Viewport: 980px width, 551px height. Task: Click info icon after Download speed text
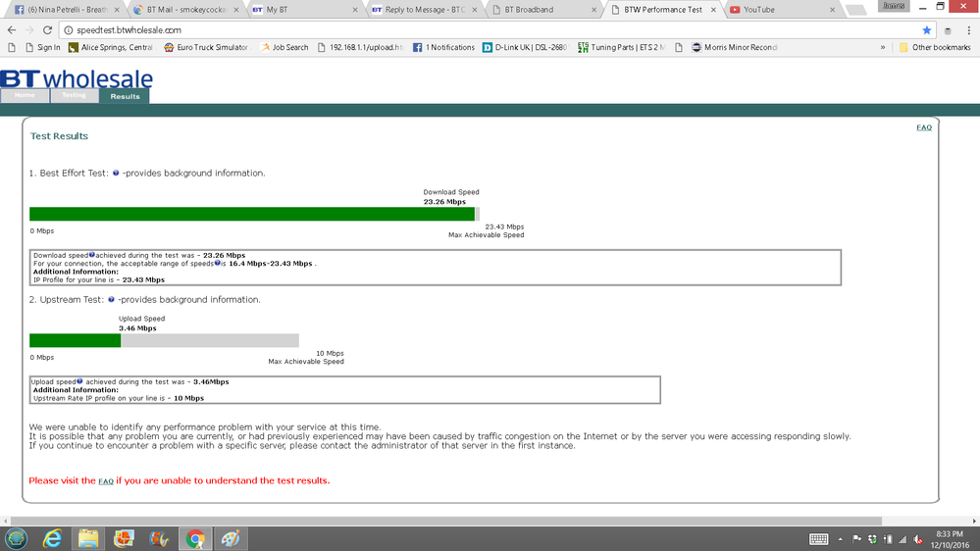tap(92, 255)
